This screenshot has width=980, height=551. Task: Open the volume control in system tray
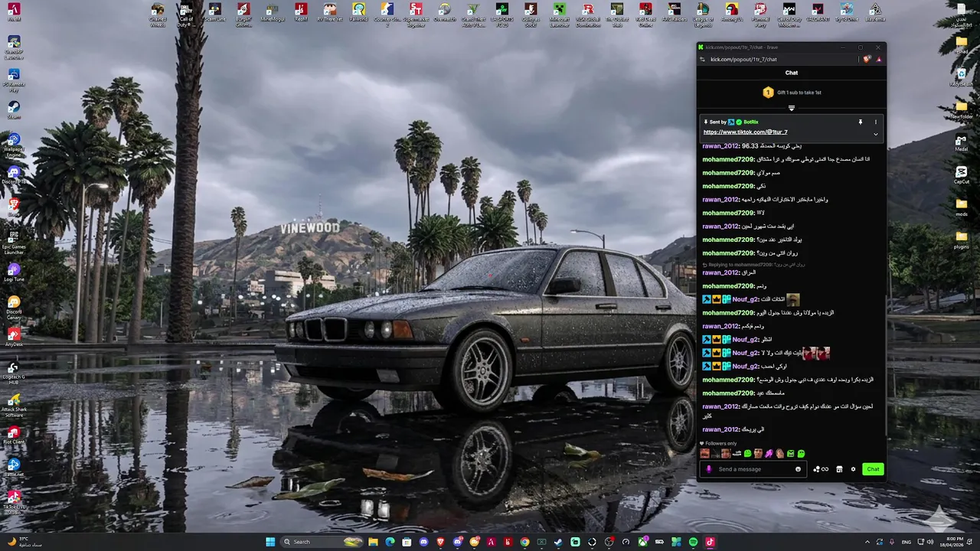coord(929,542)
